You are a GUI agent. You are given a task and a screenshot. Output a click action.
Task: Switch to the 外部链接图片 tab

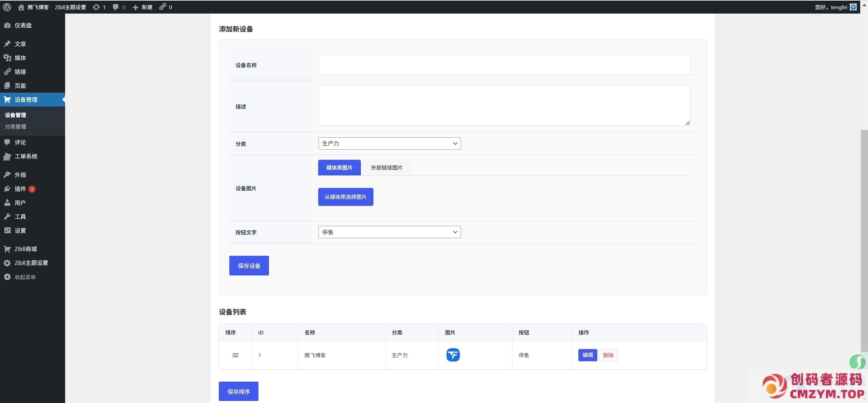[x=386, y=168]
